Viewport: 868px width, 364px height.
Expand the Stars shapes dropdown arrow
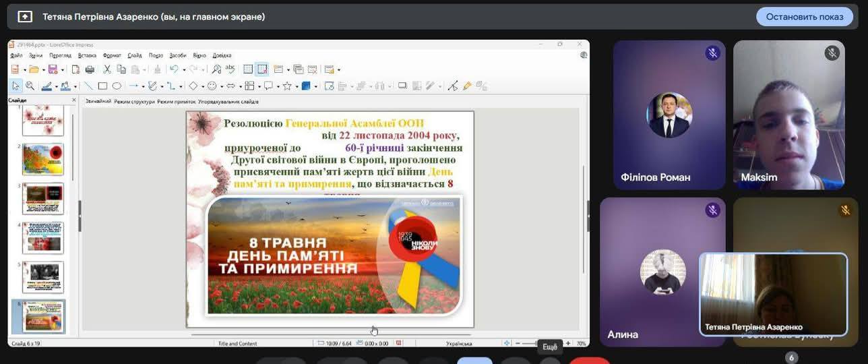click(296, 86)
